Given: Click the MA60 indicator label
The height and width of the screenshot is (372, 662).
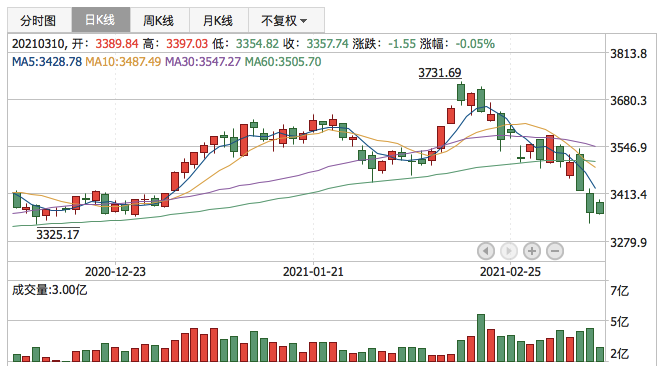Looking at the screenshot, I should (x=283, y=62).
